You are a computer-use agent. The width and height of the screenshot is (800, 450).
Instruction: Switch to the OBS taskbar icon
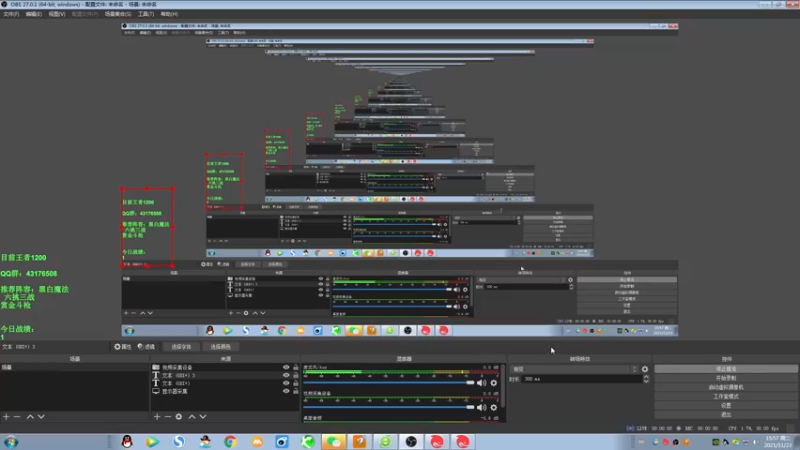(x=411, y=441)
